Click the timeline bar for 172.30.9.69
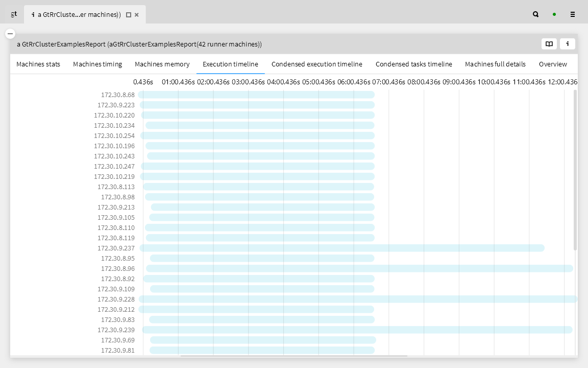Screen dimensions: 588x368 pyautogui.click(x=263, y=340)
